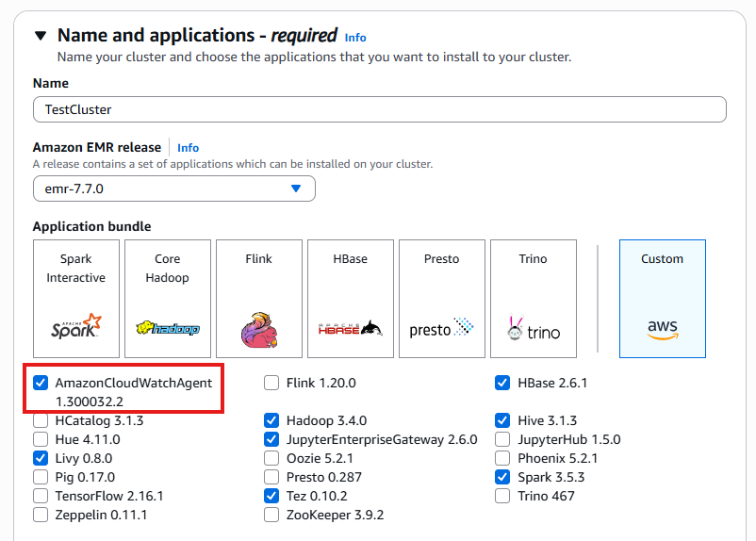Image resolution: width=756 pixels, height=541 pixels.
Task: Choose the Core Hadoop bundle tile
Action: tap(168, 298)
